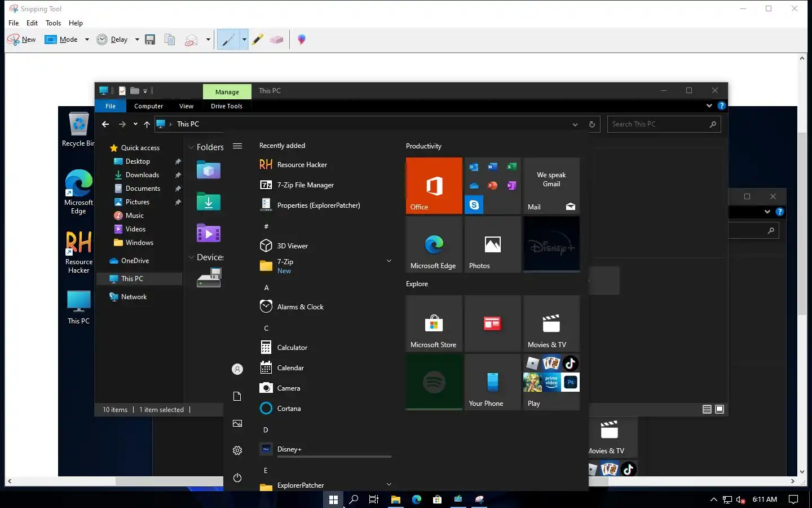This screenshot has width=812, height=508.
Task: Click the Explorer back arrow
Action: pyautogui.click(x=105, y=124)
